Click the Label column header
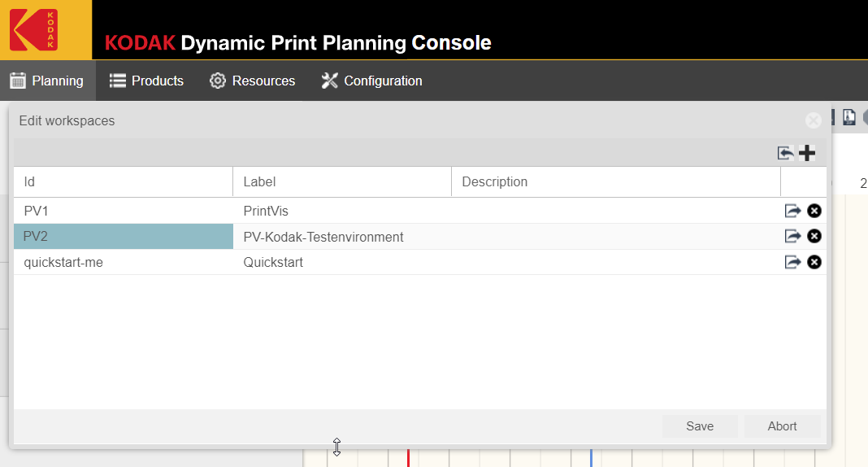Image resolution: width=868 pixels, height=467 pixels. click(x=341, y=182)
